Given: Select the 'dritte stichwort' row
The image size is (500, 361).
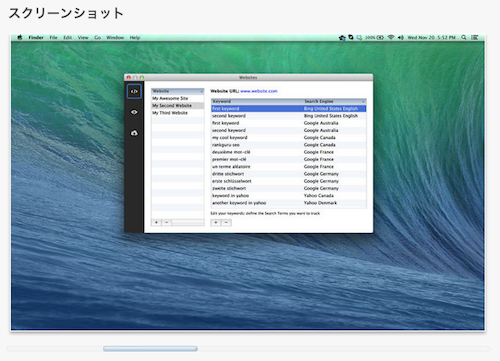Looking at the screenshot, I should (289, 174).
